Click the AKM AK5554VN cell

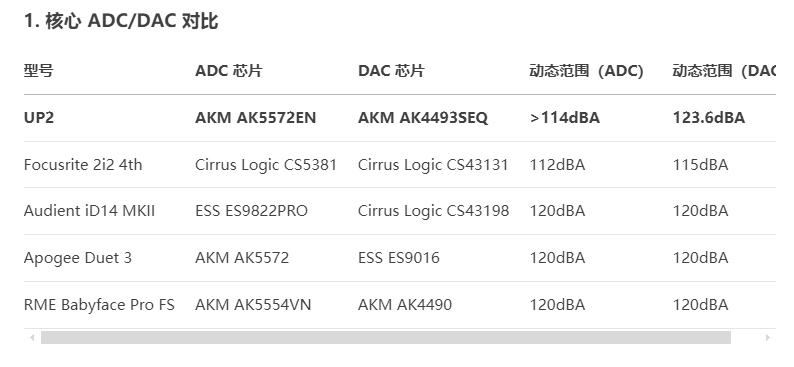pyautogui.click(x=253, y=305)
